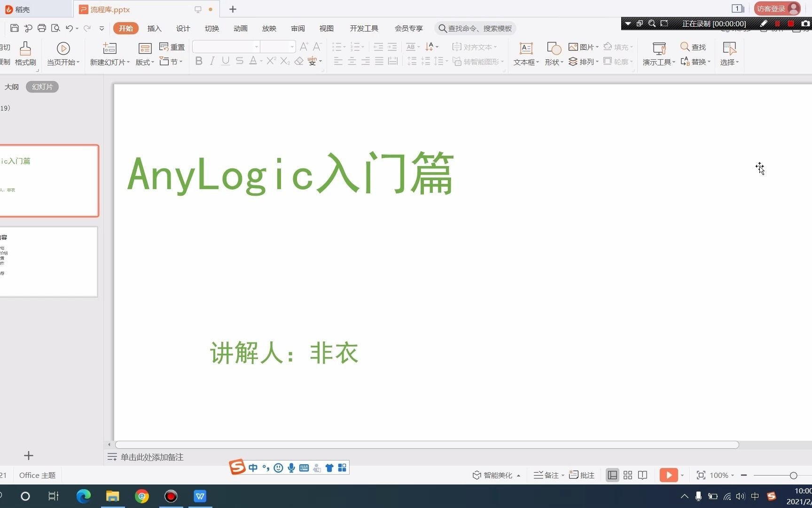Click the horizontal scrollbar below the slide
The image size is (812, 508).
pyautogui.click(x=427, y=444)
